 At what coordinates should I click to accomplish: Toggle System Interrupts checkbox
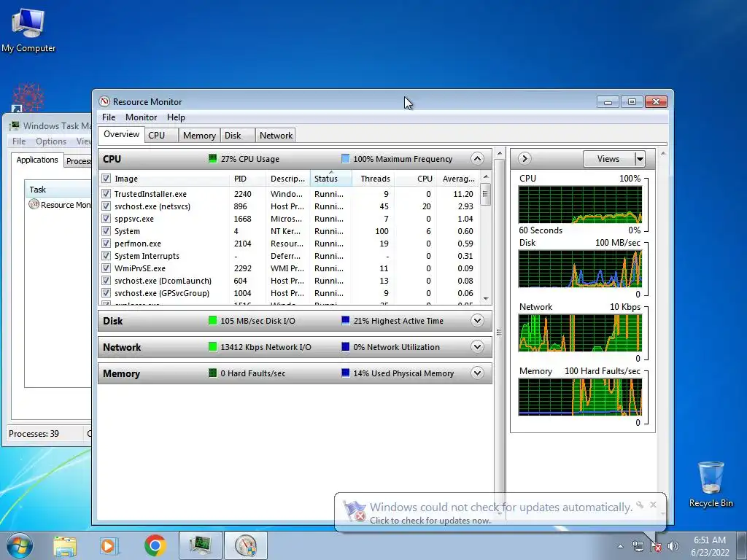[x=107, y=256]
